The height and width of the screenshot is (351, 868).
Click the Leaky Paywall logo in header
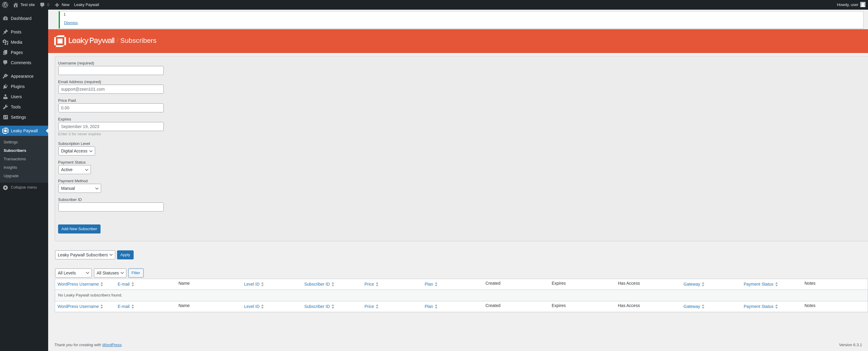point(60,41)
